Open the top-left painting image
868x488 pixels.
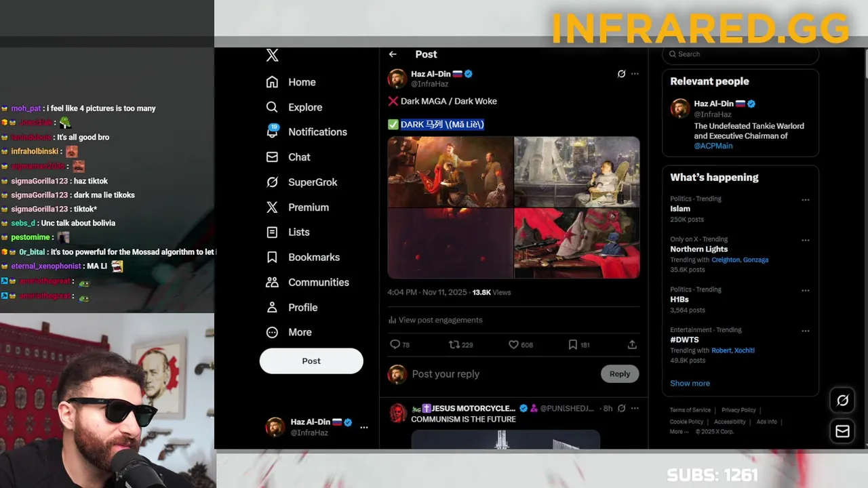[x=450, y=171]
